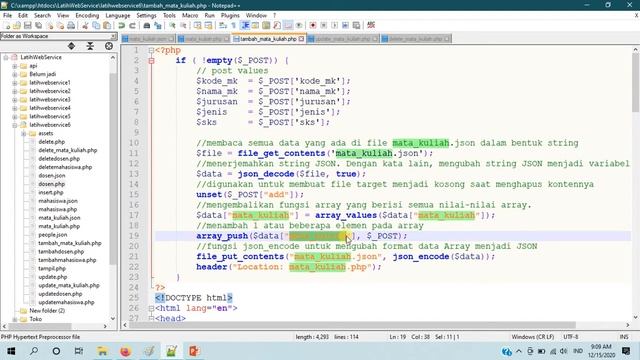
Task: Toggle Show indent guide button
Action: pos(244,25)
